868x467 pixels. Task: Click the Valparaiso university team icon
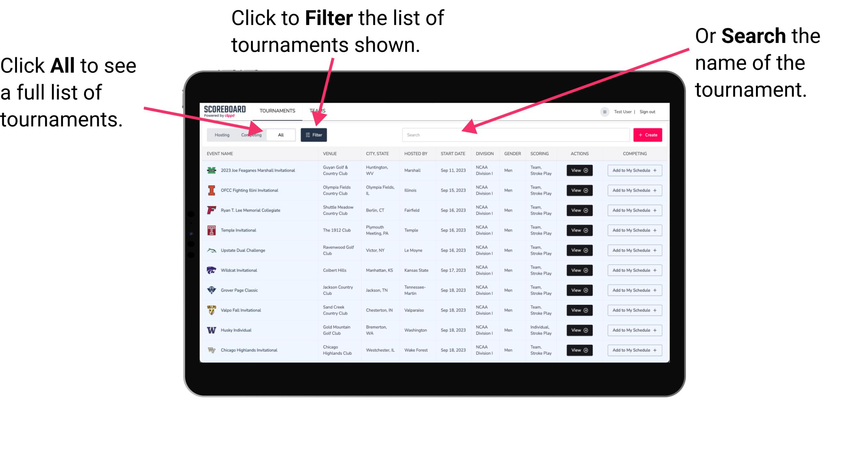pyautogui.click(x=212, y=310)
